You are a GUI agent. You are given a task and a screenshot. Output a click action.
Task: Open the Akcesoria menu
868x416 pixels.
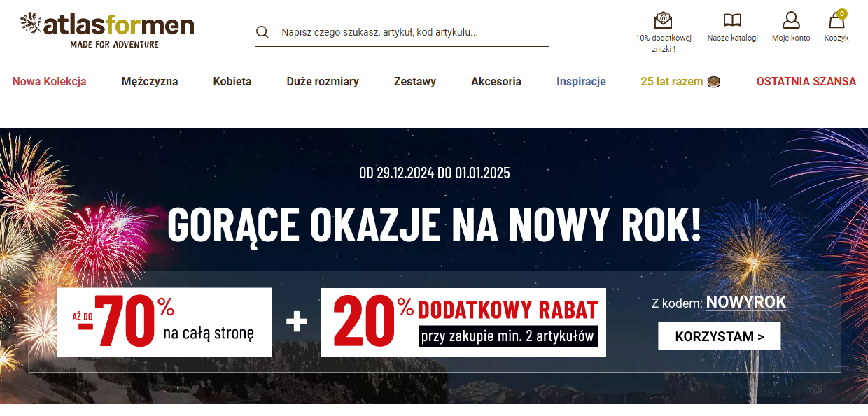point(496,81)
